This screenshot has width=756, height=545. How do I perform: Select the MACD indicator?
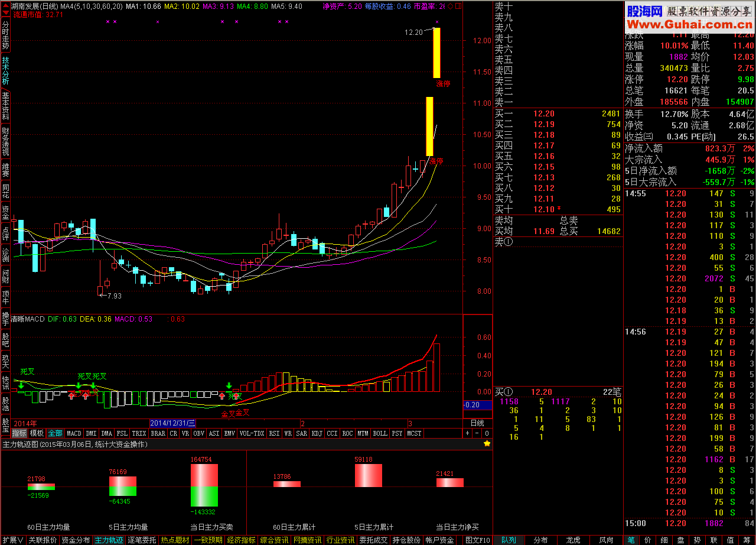pos(74,433)
